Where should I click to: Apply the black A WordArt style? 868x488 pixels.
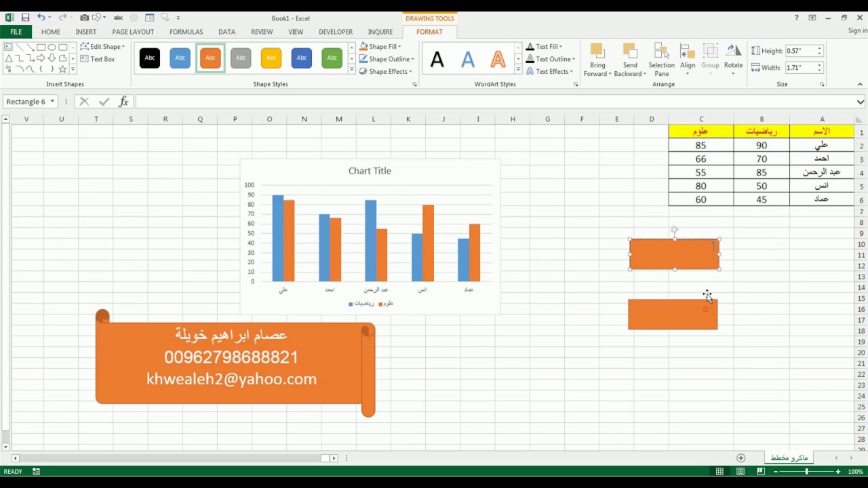437,60
